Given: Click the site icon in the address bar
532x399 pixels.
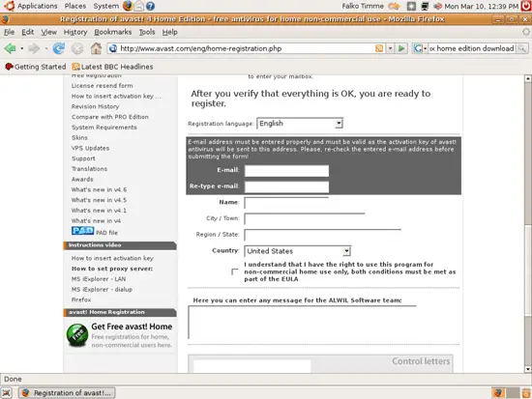Looking at the screenshot, I should (x=113, y=48).
